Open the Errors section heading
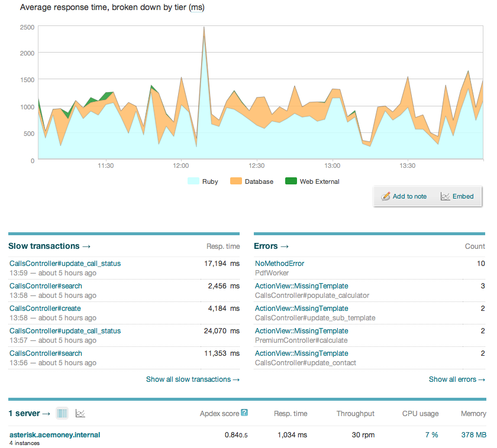The image size is (497, 448). pyautogui.click(x=271, y=246)
